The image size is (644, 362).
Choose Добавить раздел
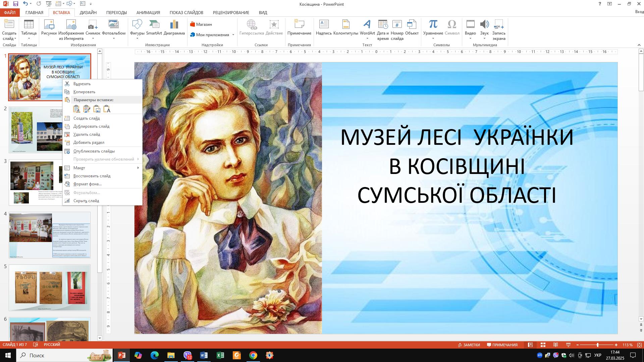pos(102,142)
